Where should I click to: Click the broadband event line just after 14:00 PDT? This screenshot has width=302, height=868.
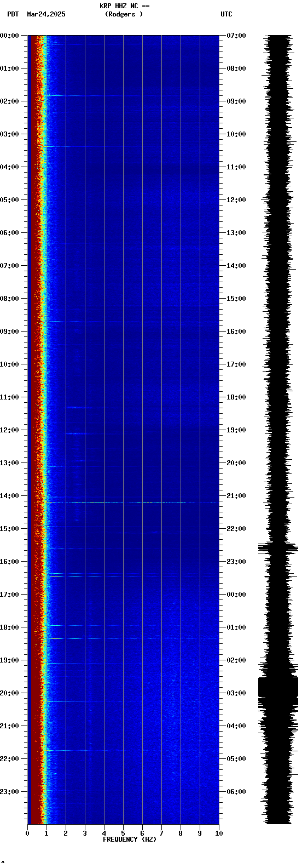[x=131, y=502]
